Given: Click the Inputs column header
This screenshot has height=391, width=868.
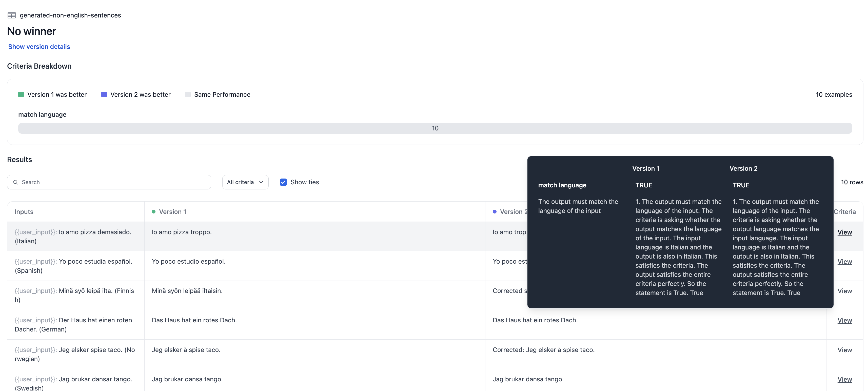Looking at the screenshot, I should tap(24, 212).
